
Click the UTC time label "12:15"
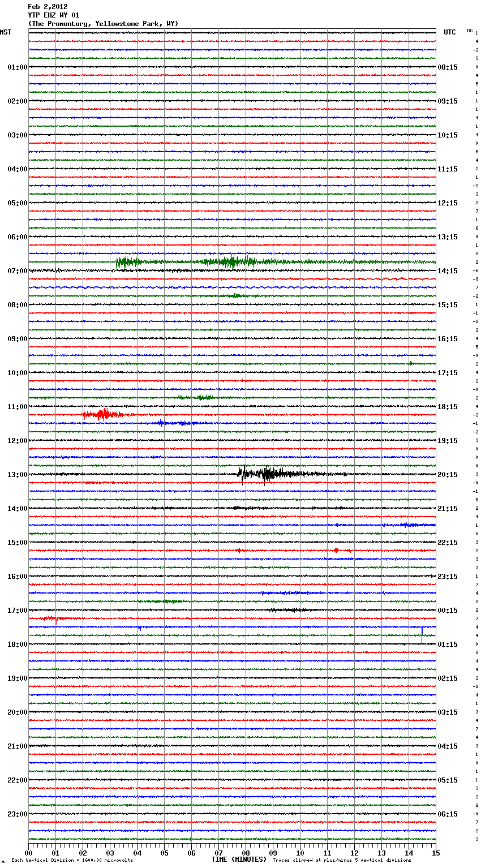click(x=448, y=203)
